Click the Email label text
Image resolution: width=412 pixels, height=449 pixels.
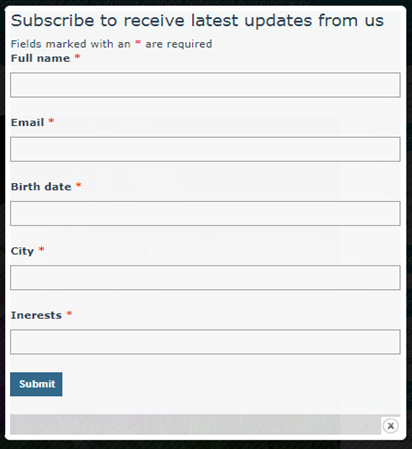(x=27, y=122)
